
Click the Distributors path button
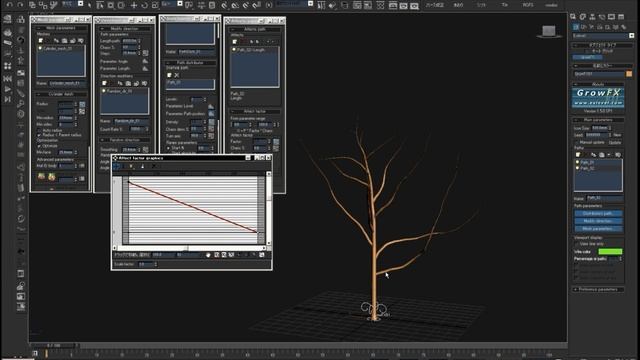[598, 213]
